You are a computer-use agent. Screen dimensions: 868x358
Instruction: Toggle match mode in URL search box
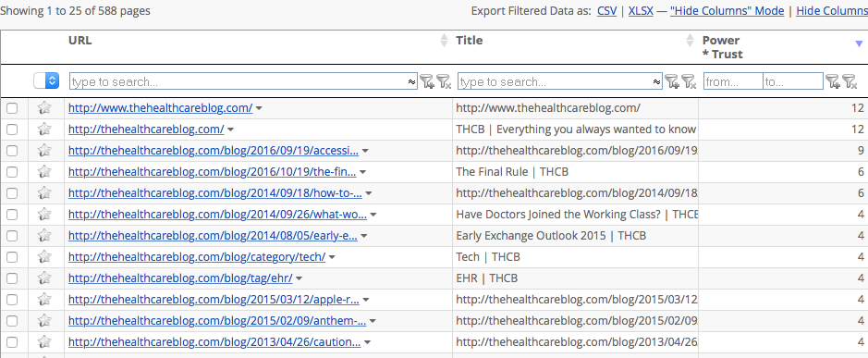point(412,82)
